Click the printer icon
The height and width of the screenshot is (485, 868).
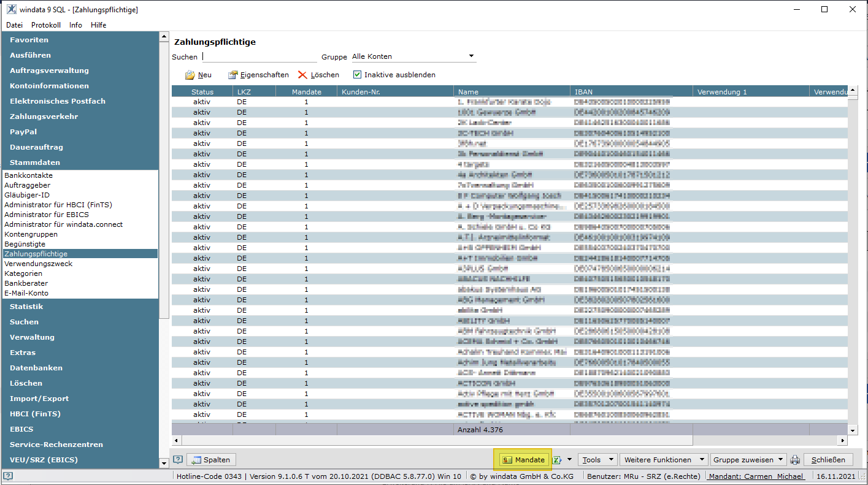pos(795,460)
